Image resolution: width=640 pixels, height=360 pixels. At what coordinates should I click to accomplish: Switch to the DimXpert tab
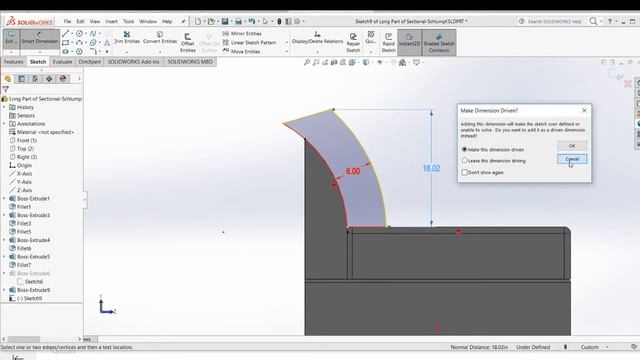point(89,62)
